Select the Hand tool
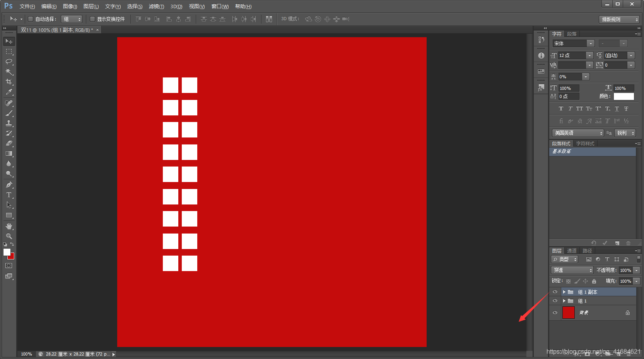 (x=9, y=226)
